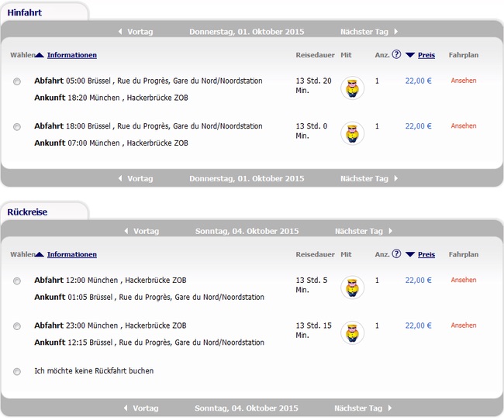This screenshot has width=504, height=420.
Task: Click the bus operator mascot for 05:00 departure
Action: (x=353, y=88)
